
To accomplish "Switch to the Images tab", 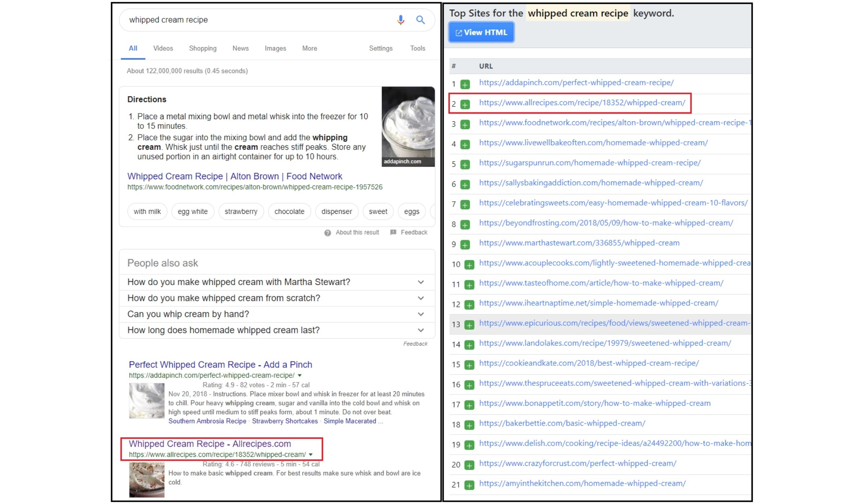I will 275,48.
